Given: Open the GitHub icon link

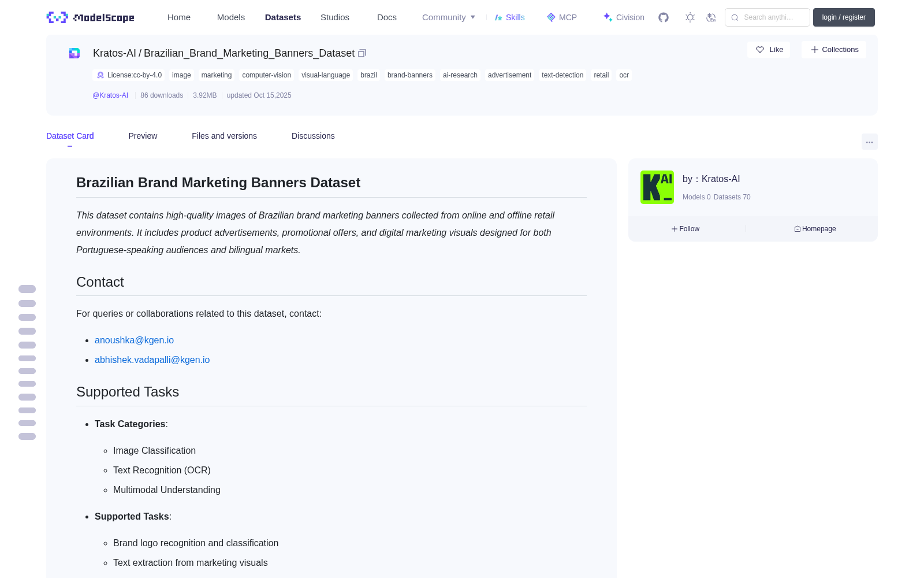Looking at the screenshot, I should [664, 17].
